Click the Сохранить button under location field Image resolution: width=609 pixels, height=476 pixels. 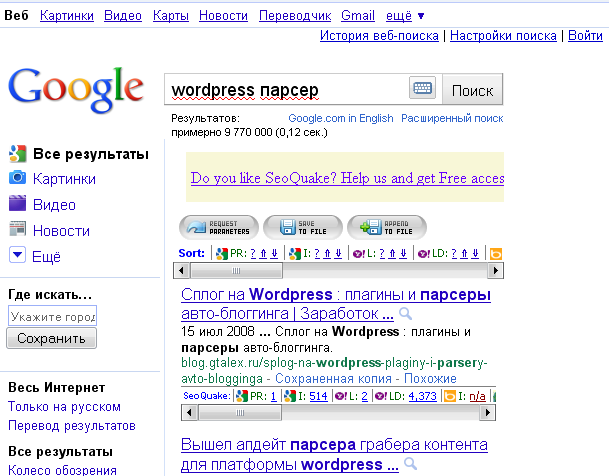(51, 338)
